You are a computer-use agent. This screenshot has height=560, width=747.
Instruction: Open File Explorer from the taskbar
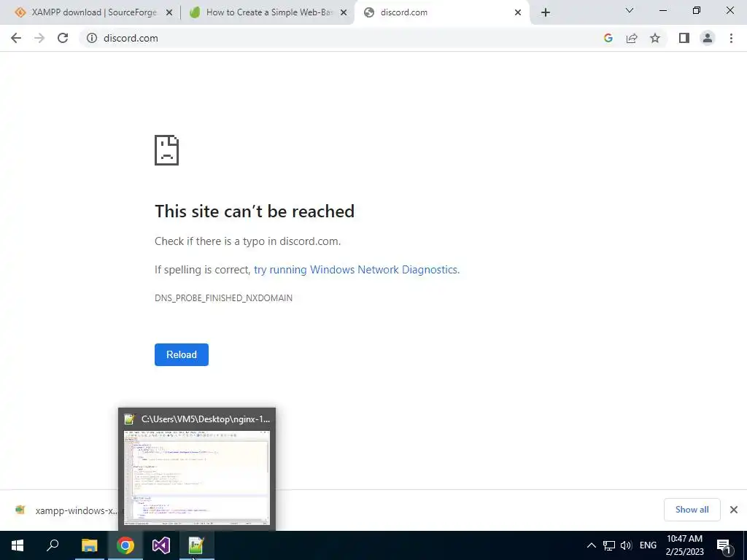[x=89, y=545]
